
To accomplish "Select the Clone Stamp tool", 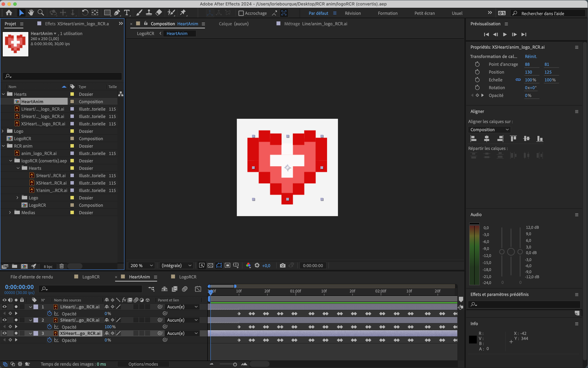I will point(149,13).
